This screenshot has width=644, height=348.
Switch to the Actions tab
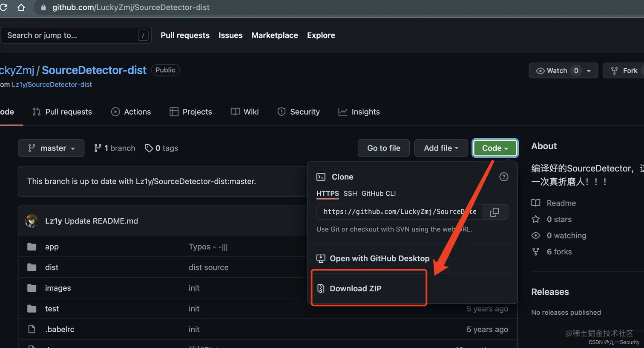(131, 112)
